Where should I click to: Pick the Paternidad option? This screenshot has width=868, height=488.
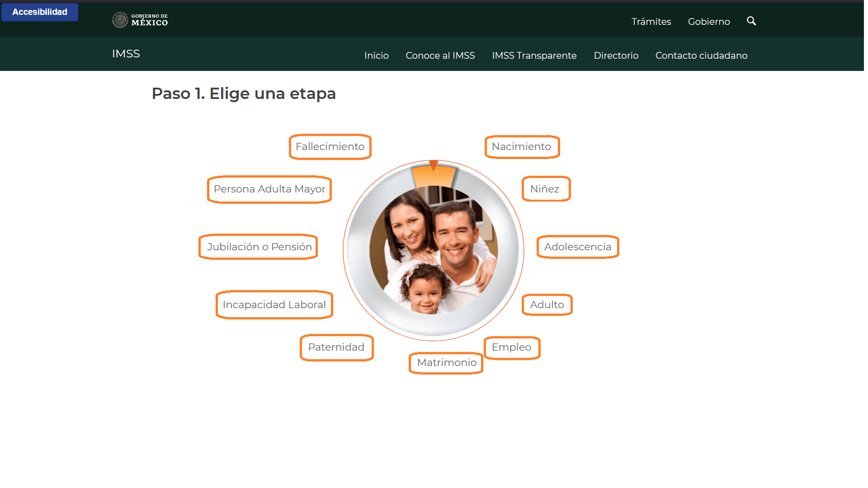click(336, 347)
